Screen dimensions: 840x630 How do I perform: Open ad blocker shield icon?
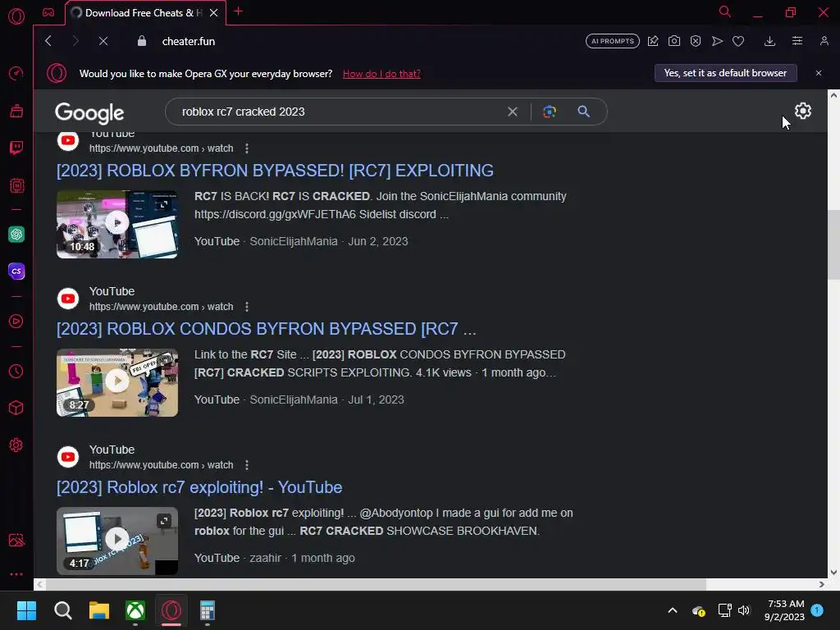click(696, 41)
